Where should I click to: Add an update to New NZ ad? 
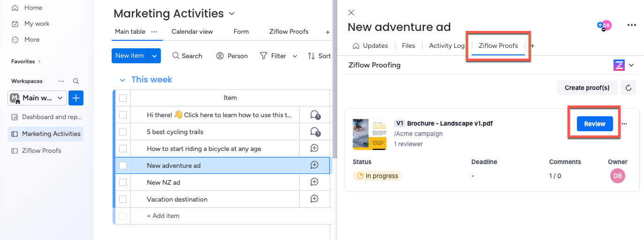(x=315, y=182)
